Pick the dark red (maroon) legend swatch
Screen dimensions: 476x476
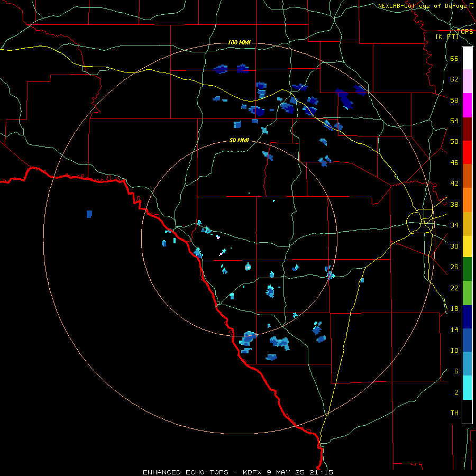point(467,129)
